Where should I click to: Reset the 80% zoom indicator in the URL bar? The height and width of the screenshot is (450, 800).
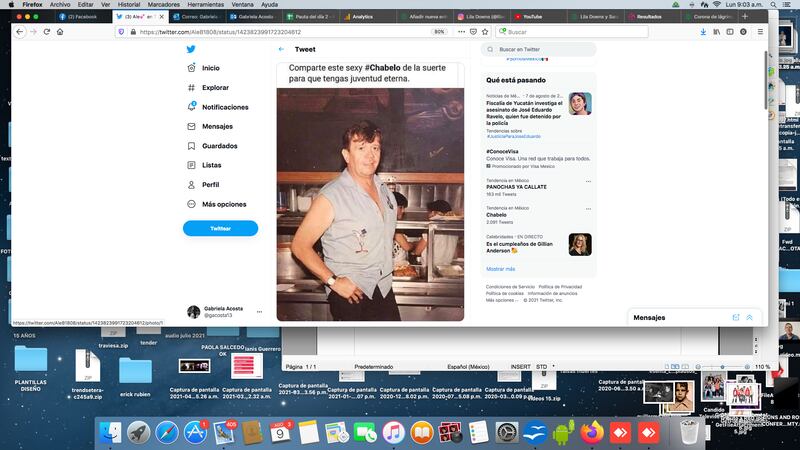pos(439,32)
